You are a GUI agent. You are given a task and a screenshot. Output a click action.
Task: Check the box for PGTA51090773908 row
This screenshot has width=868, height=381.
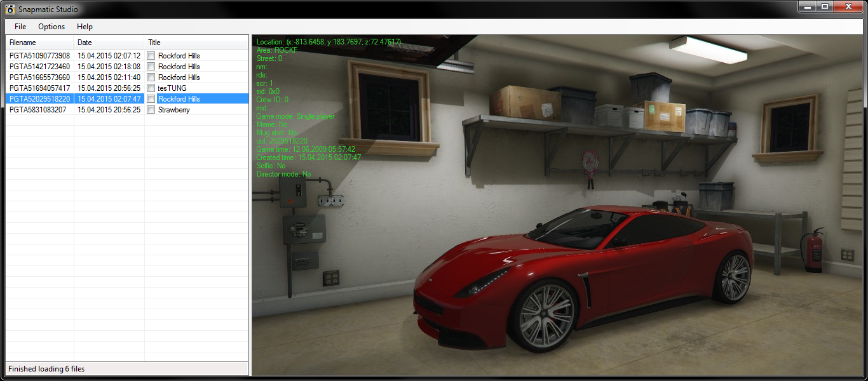[151, 56]
